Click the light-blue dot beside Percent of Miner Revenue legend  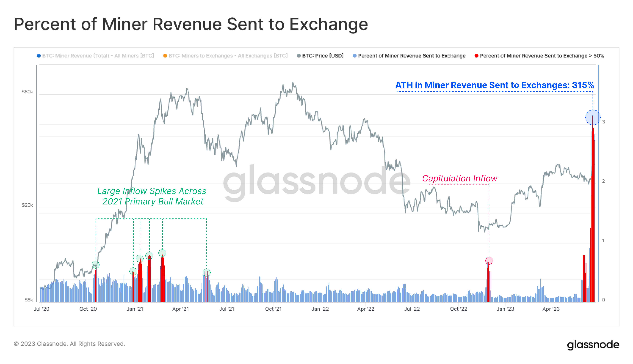pyautogui.click(x=354, y=56)
